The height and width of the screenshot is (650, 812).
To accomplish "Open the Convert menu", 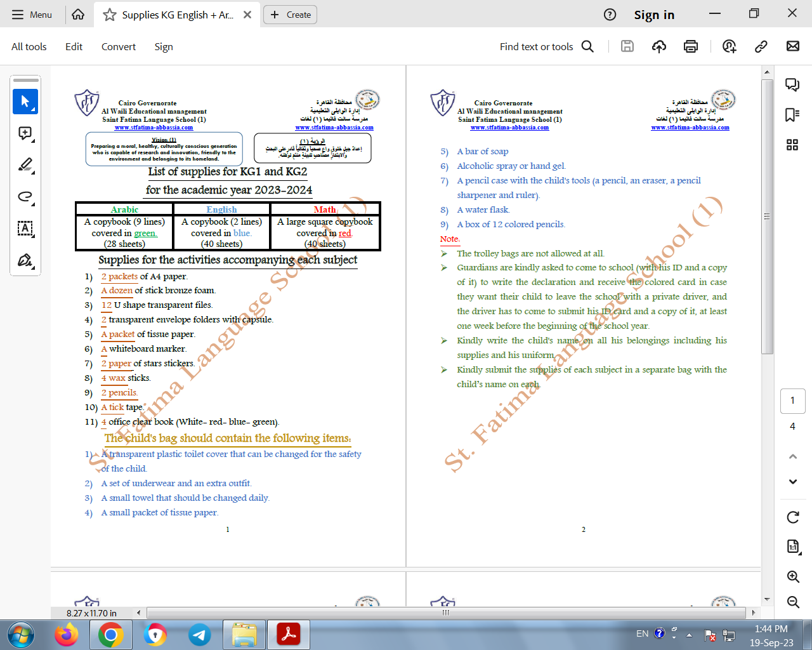I will coord(119,46).
